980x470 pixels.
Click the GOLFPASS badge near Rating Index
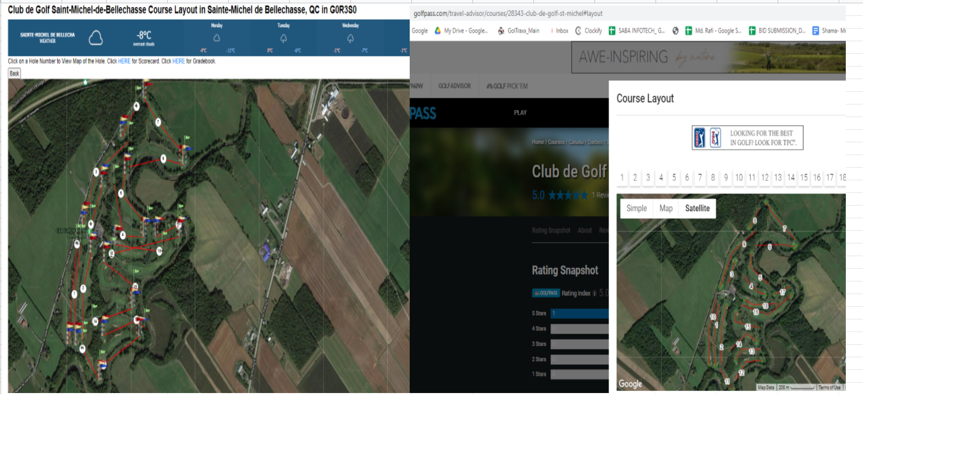tap(546, 293)
